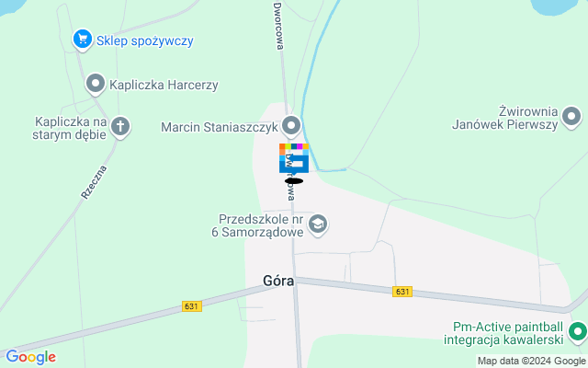Click the Sklep spożywczy shopping cart pin
This screenshot has width=588, height=368.
[x=83, y=40]
